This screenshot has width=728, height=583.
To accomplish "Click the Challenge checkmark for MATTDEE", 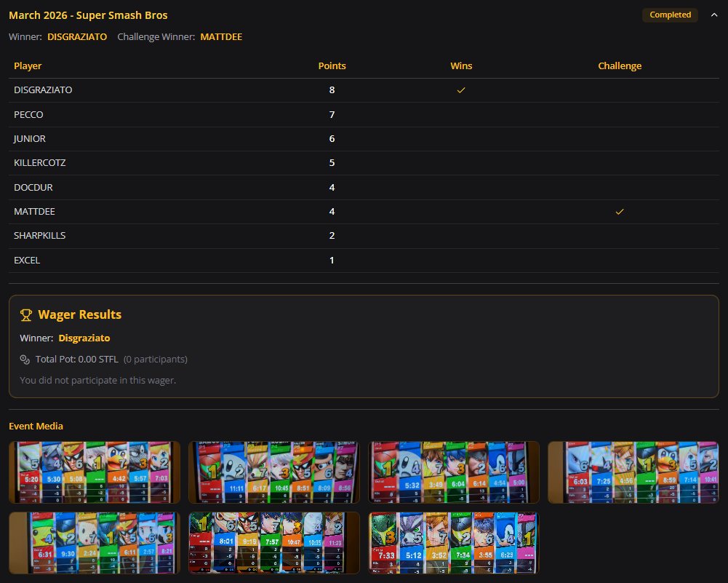I will click(x=620, y=212).
